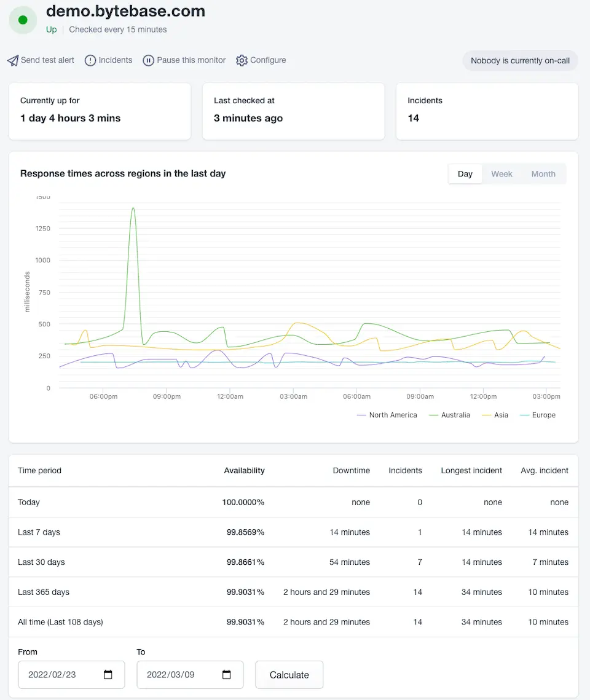The image size is (590, 700).
Task: Click the Time period column header
Action: pyautogui.click(x=40, y=471)
